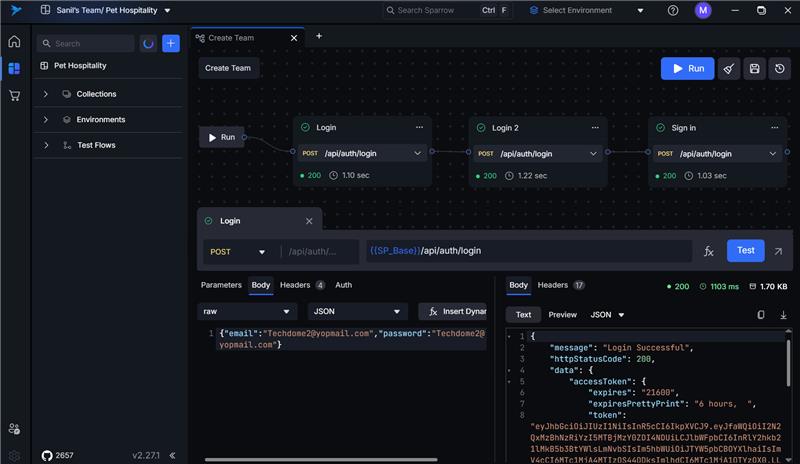Expand the Collections tree item
The height and width of the screenshot is (464, 800).
[x=45, y=94]
